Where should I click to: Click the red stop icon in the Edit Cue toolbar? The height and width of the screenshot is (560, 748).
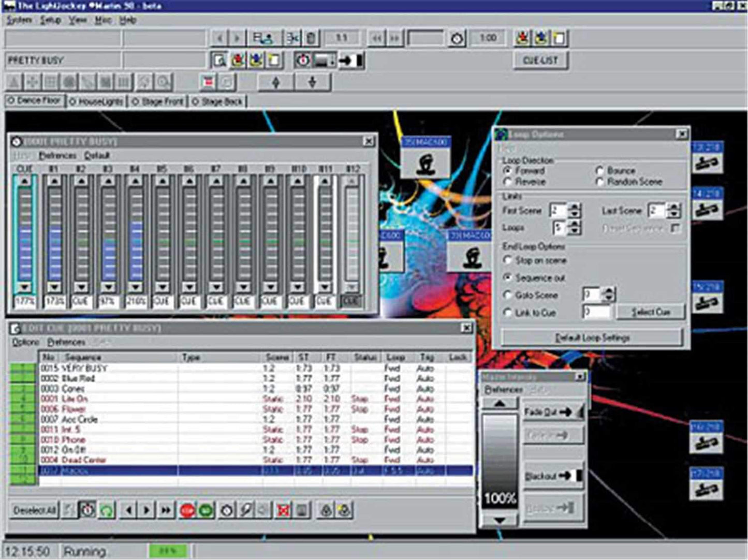coord(186,510)
